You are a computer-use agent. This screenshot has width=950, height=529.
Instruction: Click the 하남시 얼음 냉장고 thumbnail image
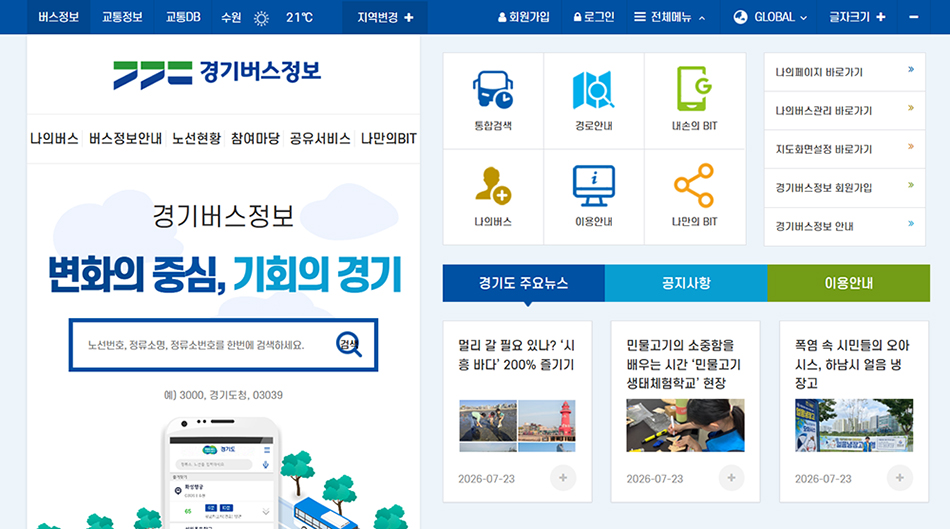(854, 425)
